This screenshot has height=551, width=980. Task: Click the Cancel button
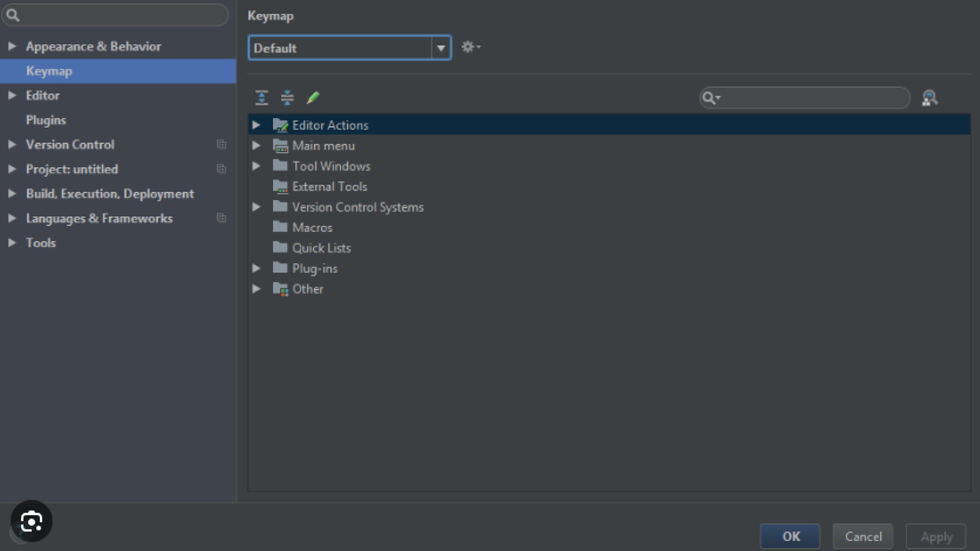863,536
